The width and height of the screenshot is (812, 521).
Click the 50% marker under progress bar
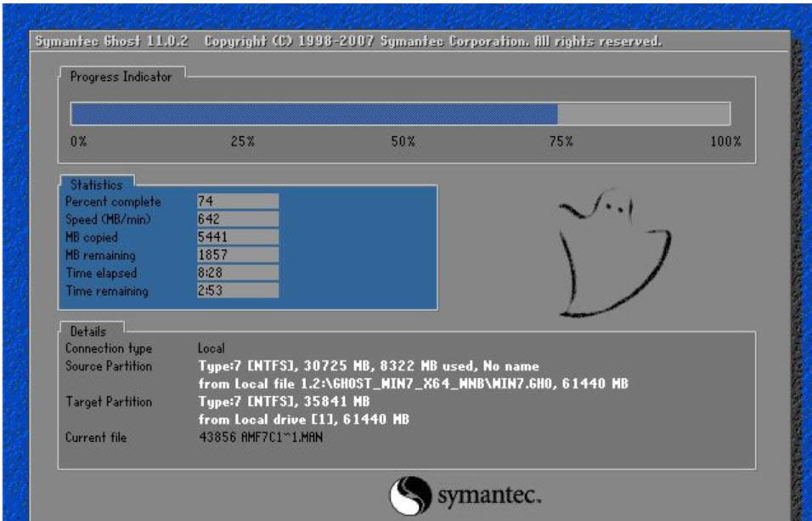[402, 141]
